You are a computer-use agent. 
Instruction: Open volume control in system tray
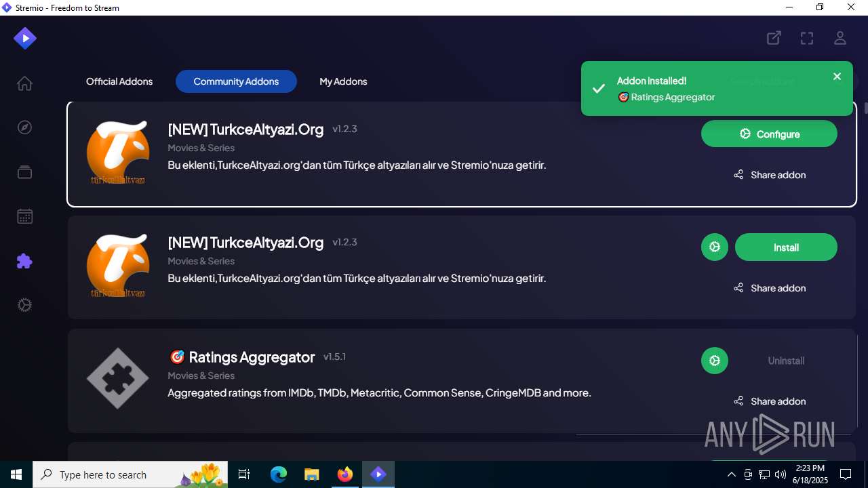click(781, 474)
